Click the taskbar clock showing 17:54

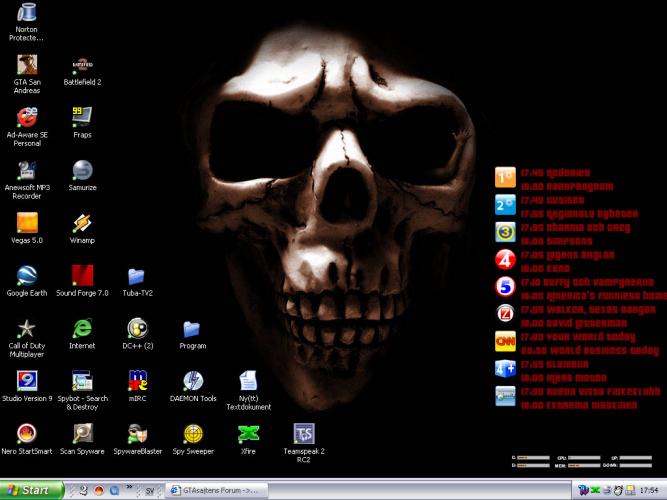(649, 490)
